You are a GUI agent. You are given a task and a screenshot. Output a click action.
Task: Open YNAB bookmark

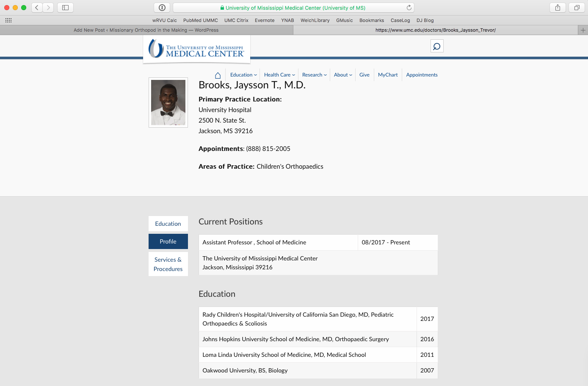[287, 20]
